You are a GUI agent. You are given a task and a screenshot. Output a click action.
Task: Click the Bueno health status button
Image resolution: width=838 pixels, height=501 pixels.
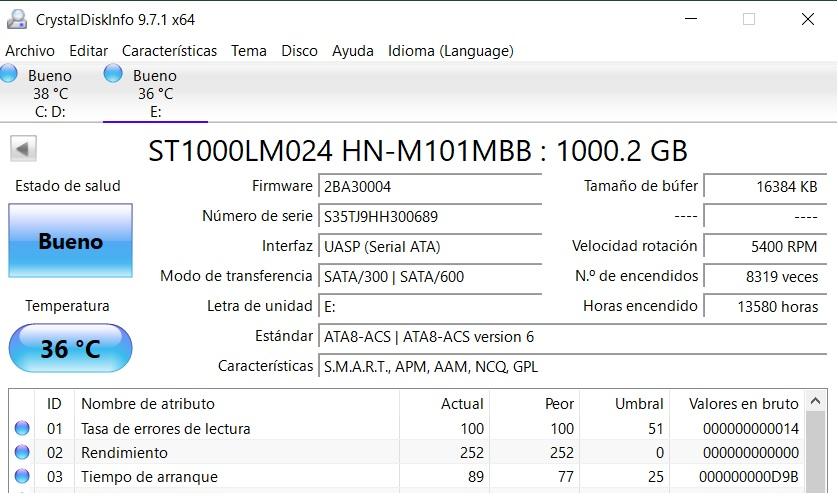(x=71, y=241)
